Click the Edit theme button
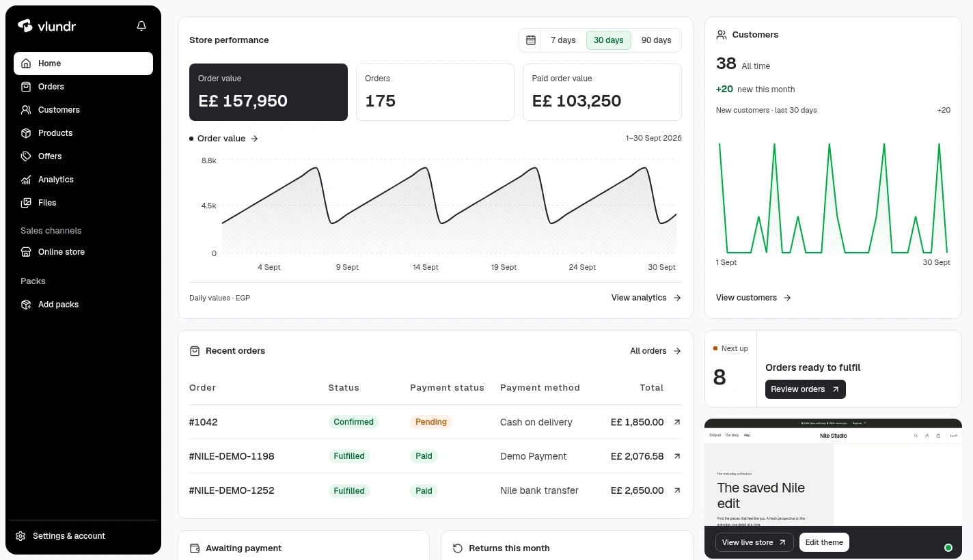 (x=824, y=542)
